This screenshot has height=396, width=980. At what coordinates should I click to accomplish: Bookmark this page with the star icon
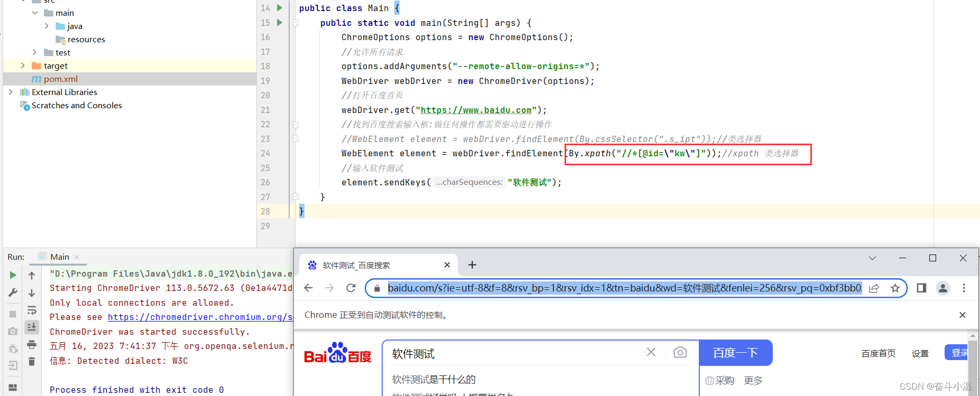tap(895, 288)
